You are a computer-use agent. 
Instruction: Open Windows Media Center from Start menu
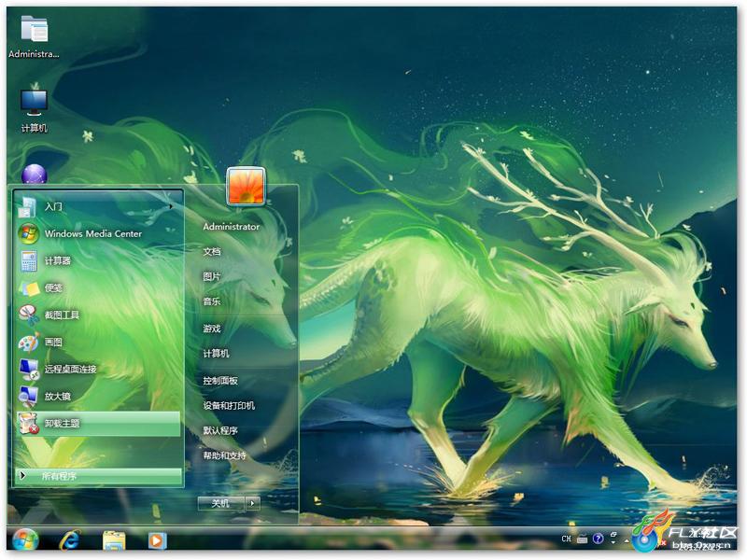[x=98, y=233]
